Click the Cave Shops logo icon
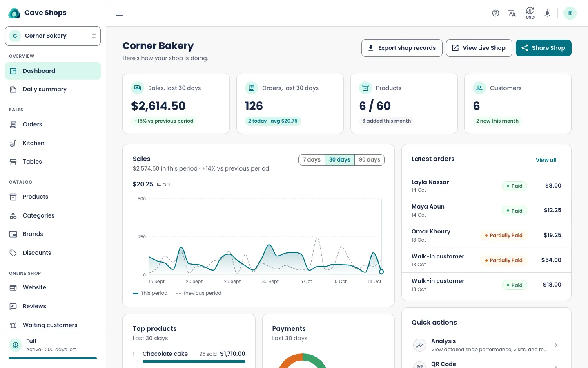588x368 pixels. (14, 13)
